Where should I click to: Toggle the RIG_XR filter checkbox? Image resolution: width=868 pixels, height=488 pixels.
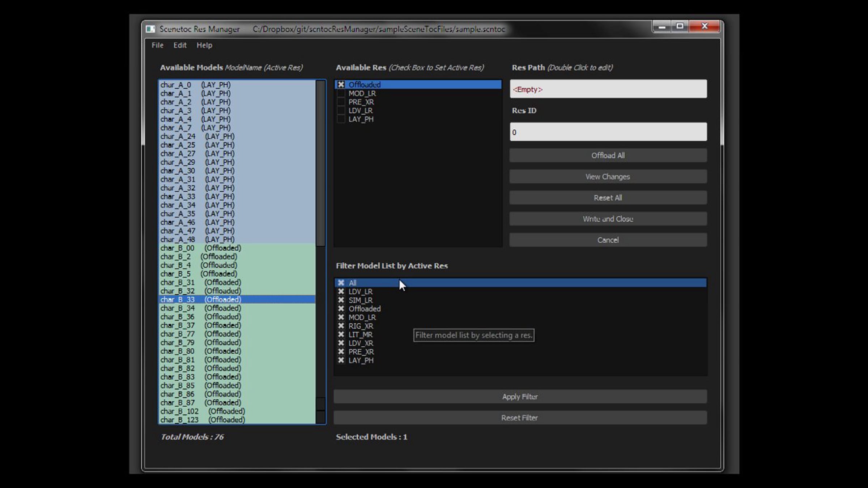tap(341, 326)
